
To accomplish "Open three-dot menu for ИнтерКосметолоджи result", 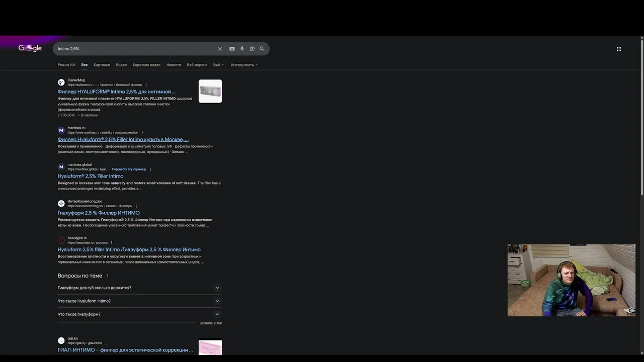I will tap(136, 206).
